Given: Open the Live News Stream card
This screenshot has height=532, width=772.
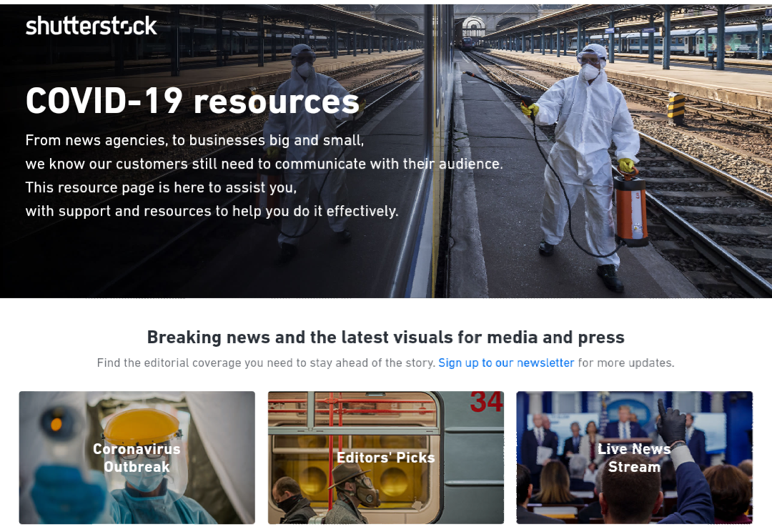Looking at the screenshot, I should [634, 458].
